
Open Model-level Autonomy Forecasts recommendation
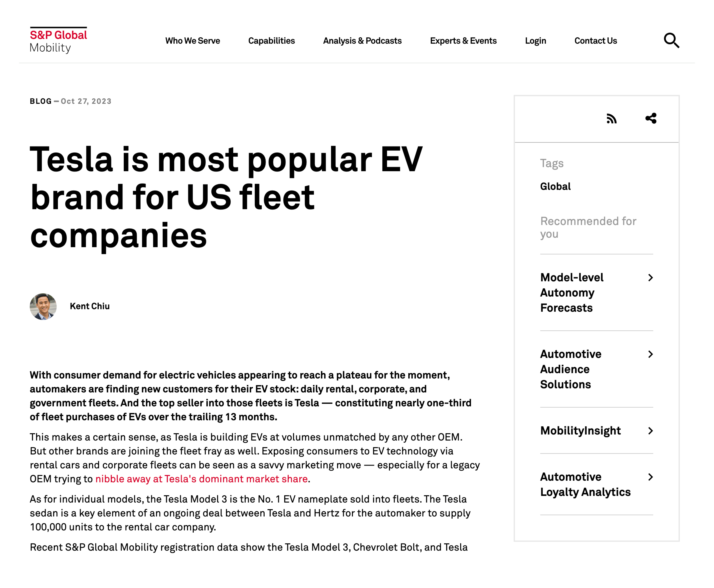pyautogui.click(x=572, y=293)
